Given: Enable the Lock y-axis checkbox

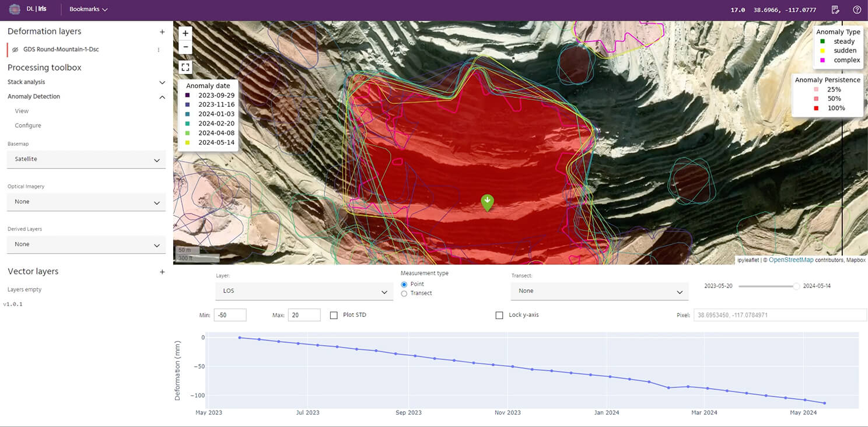Looking at the screenshot, I should tap(499, 315).
